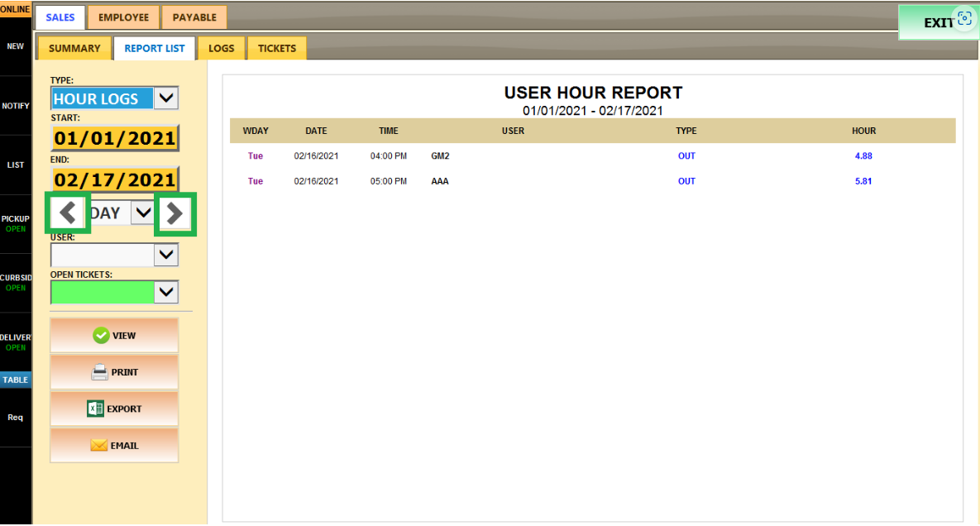Open the EMPLOYEE tab
This screenshot has width=980, height=526.
pos(124,17)
